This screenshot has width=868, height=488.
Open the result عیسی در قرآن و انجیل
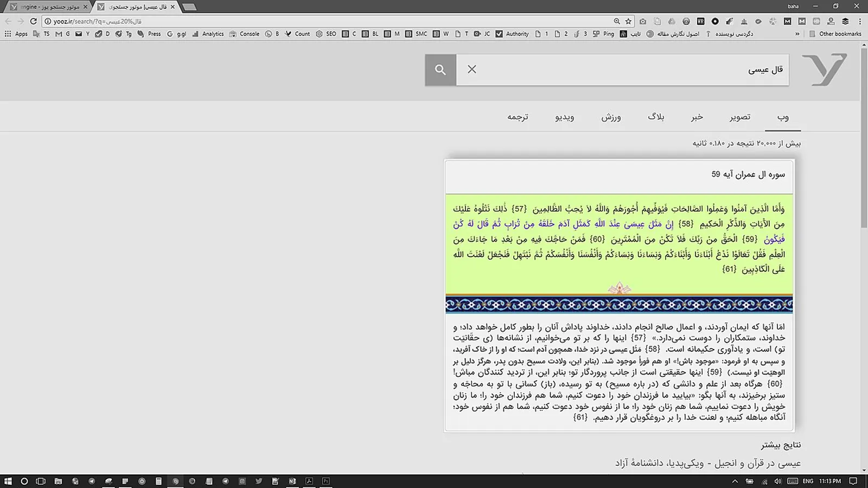click(708, 463)
